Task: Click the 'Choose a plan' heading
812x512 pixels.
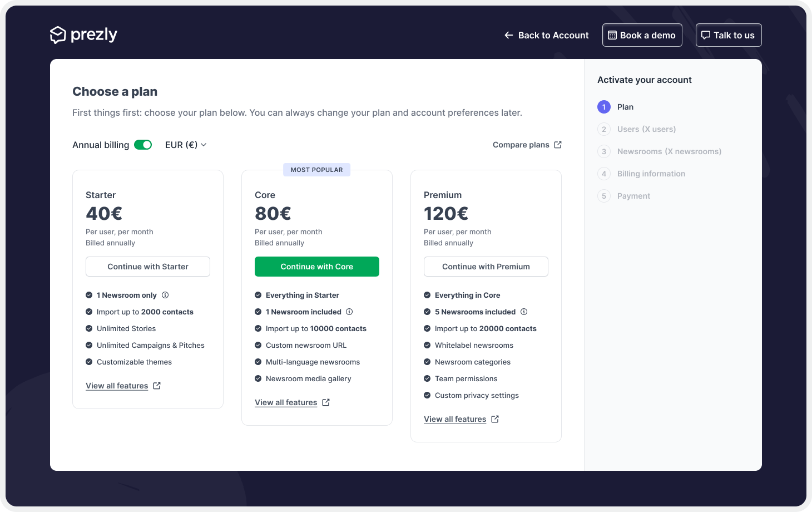Action: tap(115, 91)
